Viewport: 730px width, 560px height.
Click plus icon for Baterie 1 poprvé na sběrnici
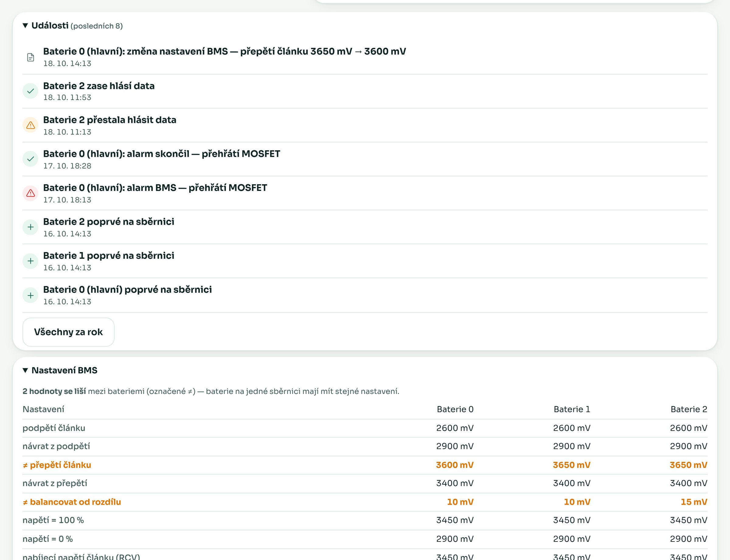[x=30, y=261]
